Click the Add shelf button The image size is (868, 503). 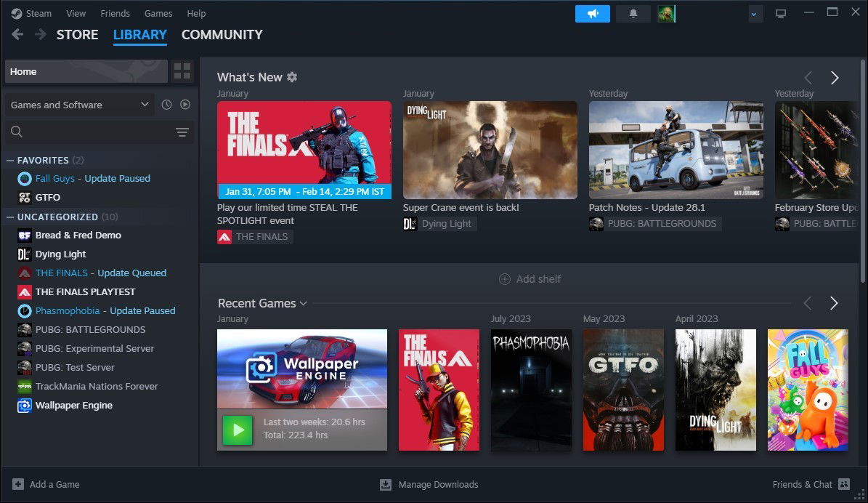tap(530, 278)
